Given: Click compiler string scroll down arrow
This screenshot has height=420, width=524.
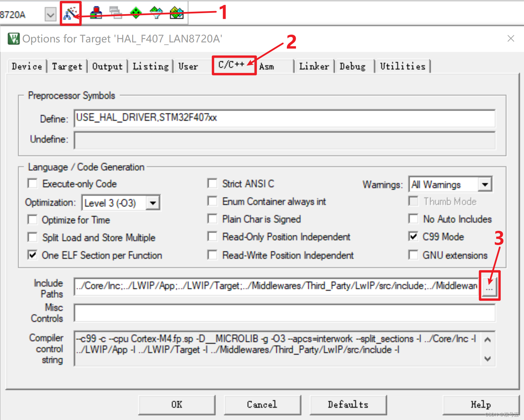Looking at the screenshot, I should [488, 358].
